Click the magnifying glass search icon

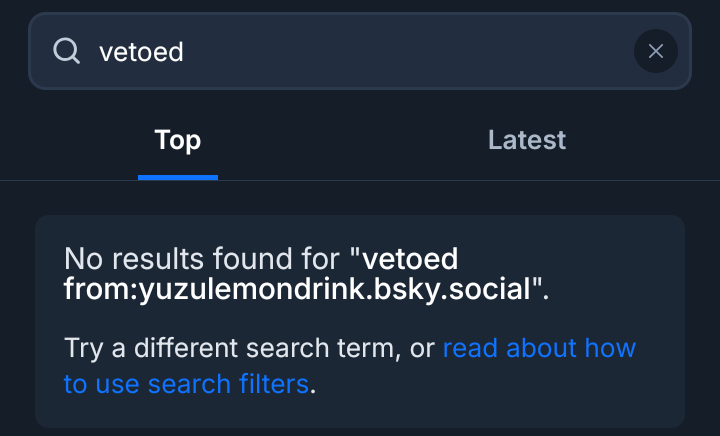(x=67, y=51)
